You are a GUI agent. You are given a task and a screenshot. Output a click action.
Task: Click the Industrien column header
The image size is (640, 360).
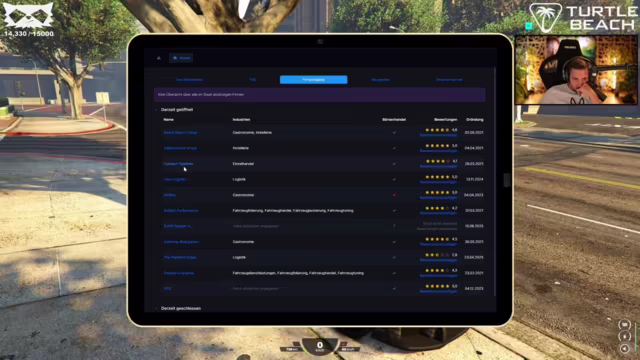[x=241, y=120]
